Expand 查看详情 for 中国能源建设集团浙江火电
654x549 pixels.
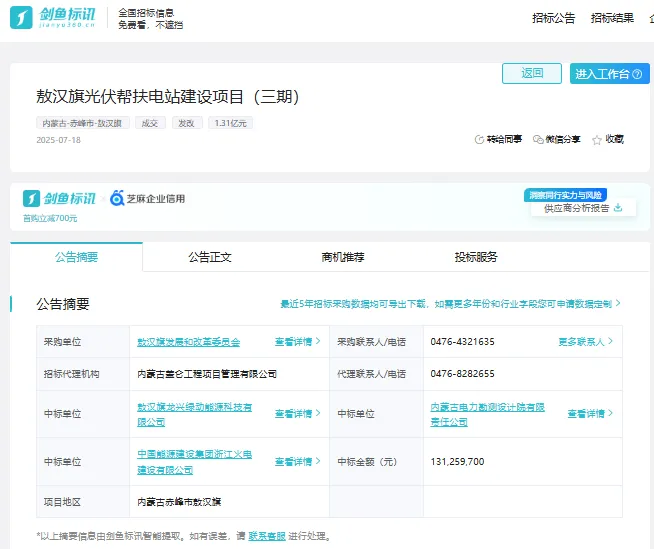pyautogui.click(x=297, y=462)
